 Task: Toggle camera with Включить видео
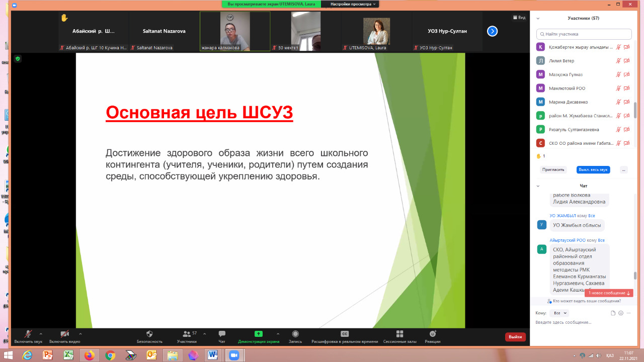(64, 334)
